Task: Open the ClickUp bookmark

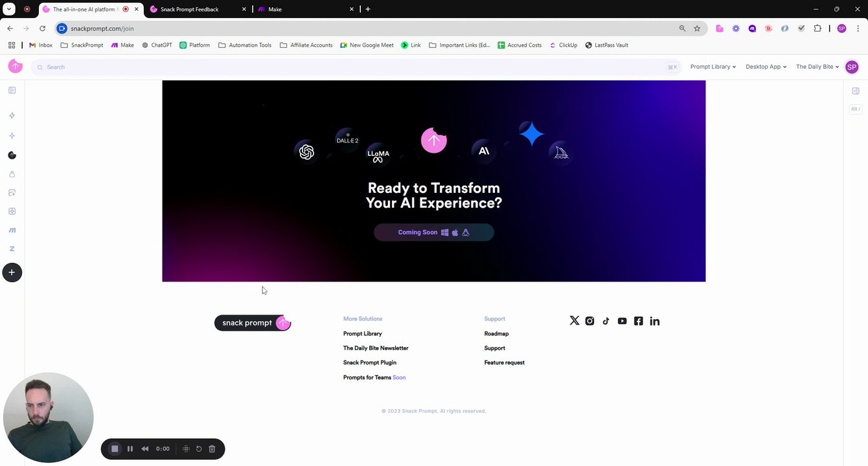Action: coord(563,45)
